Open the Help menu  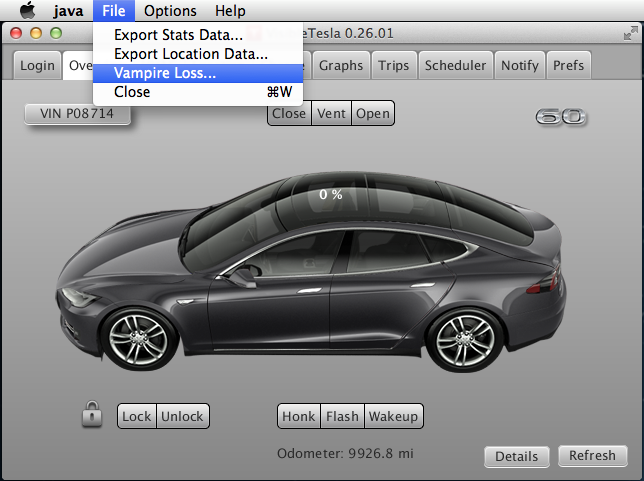tap(230, 11)
